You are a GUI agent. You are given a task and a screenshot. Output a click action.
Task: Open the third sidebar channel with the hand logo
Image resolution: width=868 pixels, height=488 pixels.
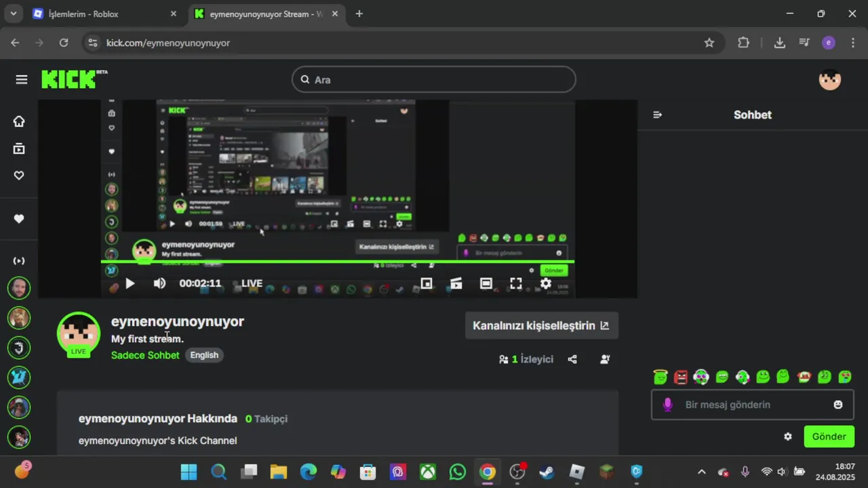coord(19,348)
